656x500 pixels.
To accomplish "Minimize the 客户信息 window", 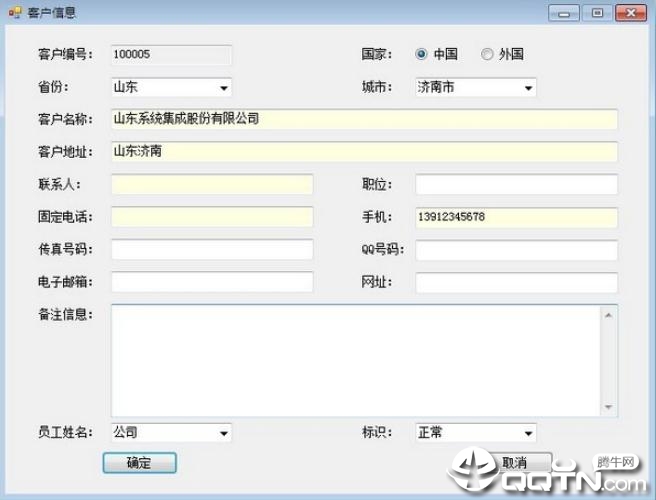I will [564, 13].
